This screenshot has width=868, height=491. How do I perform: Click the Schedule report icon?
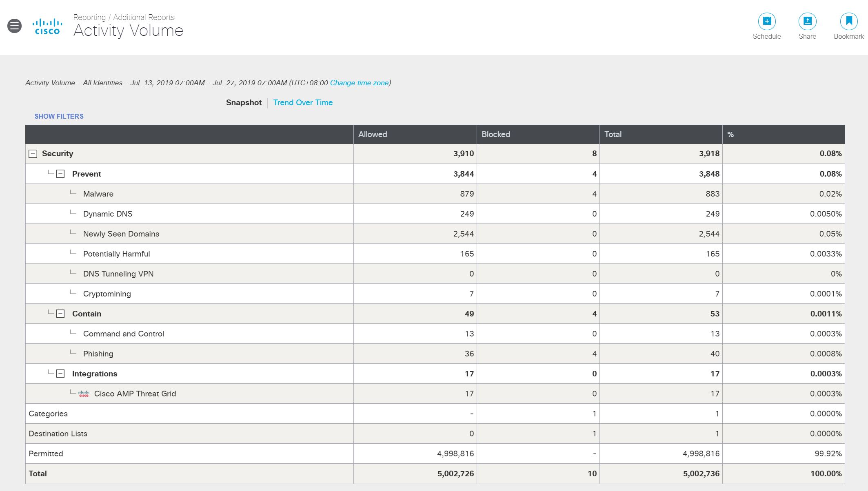coord(766,22)
